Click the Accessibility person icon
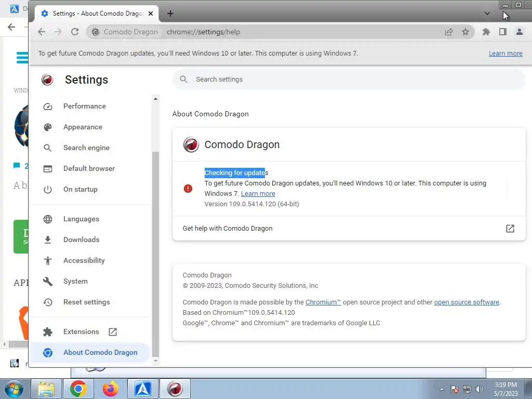This screenshot has width=532, height=399. click(48, 261)
